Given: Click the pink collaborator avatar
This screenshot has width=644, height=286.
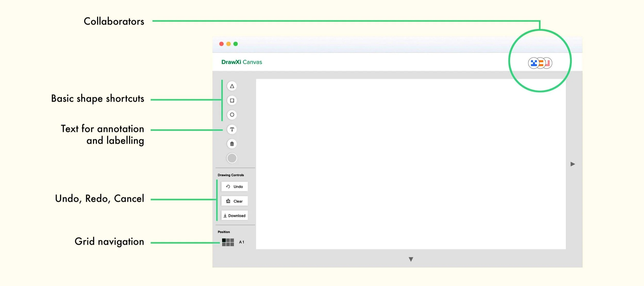Looking at the screenshot, I should pyautogui.click(x=548, y=63).
